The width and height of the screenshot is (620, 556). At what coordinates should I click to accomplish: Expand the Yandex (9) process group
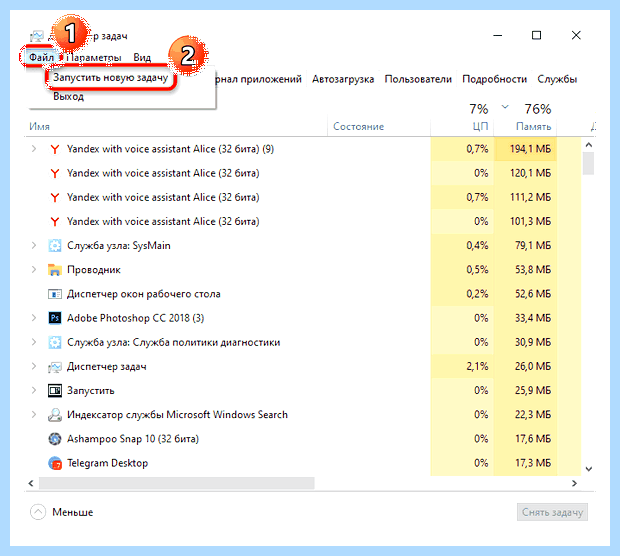[x=34, y=149]
